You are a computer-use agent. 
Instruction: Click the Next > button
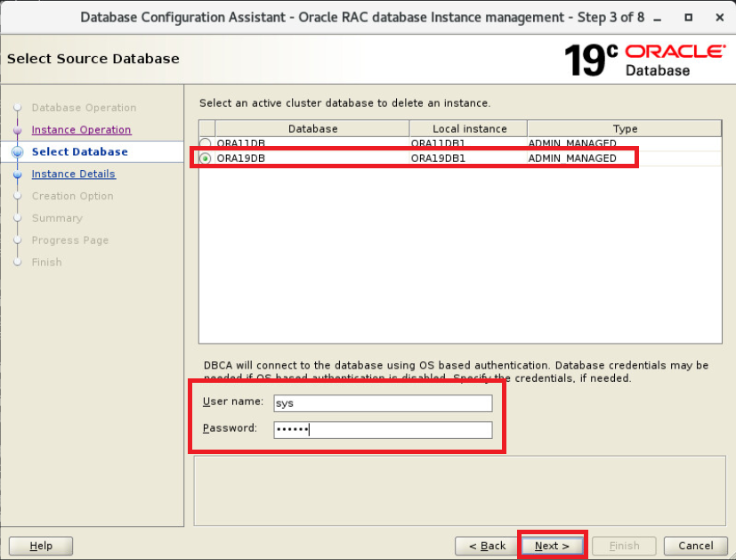552,546
